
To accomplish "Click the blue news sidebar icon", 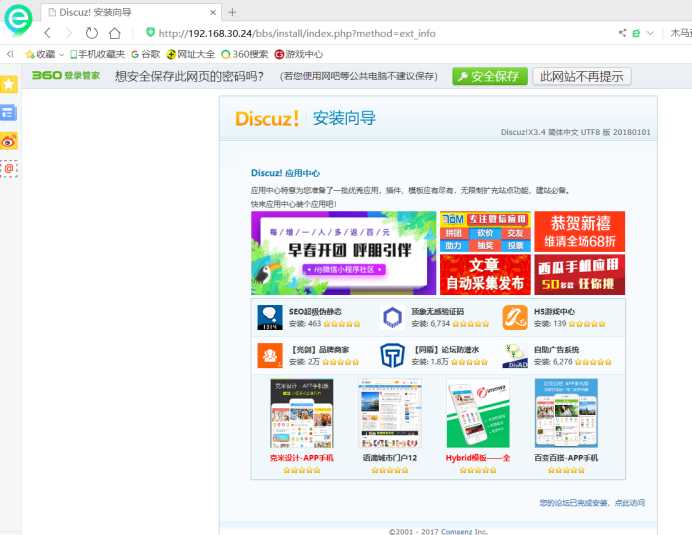I will (8, 113).
